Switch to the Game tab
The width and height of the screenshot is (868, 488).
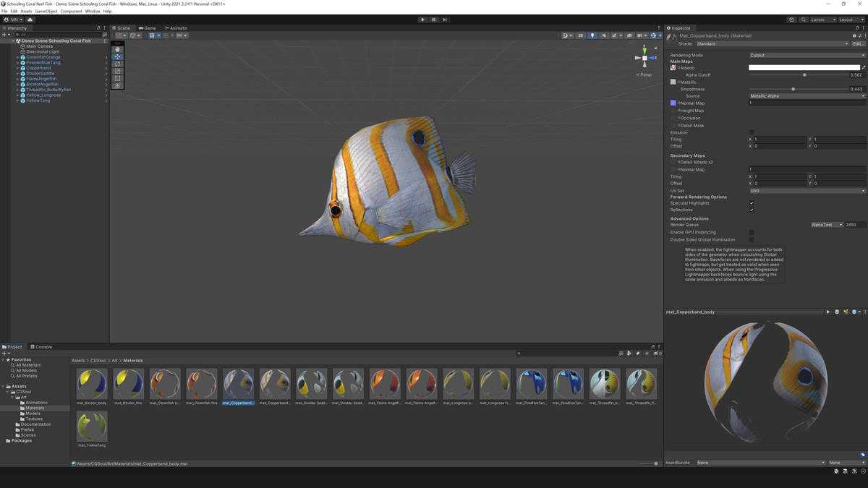(148, 28)
